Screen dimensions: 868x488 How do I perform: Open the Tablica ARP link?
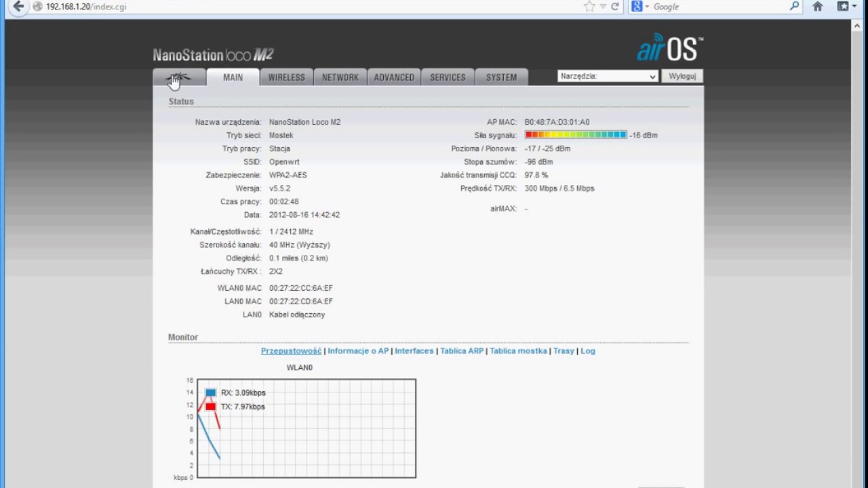(462, 351)
